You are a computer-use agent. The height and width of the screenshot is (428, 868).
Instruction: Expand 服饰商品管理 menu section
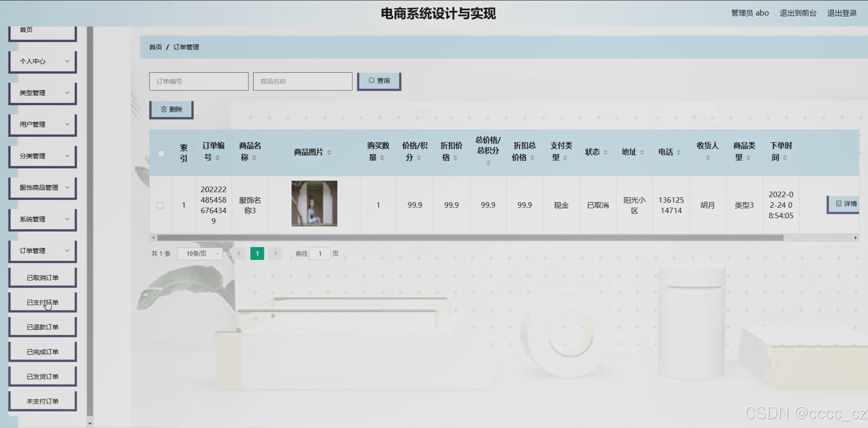pos(43,188)
